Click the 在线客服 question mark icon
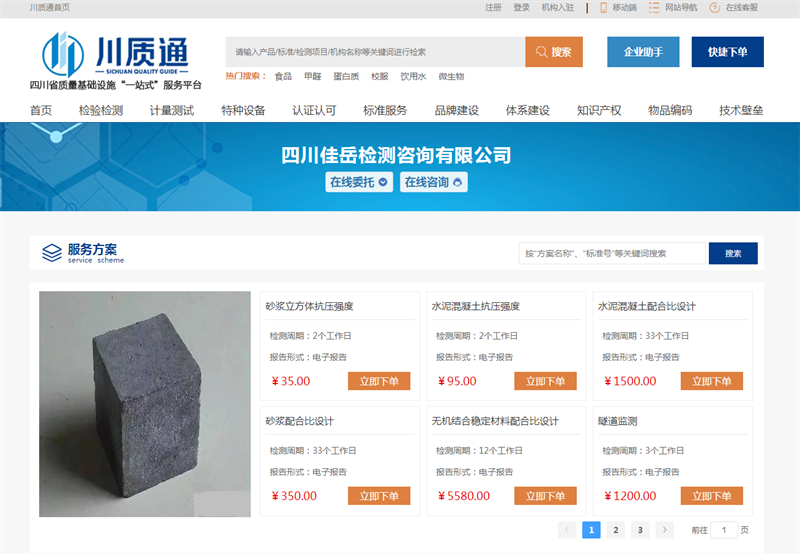800x555 pixels. (x=714, y=7)
